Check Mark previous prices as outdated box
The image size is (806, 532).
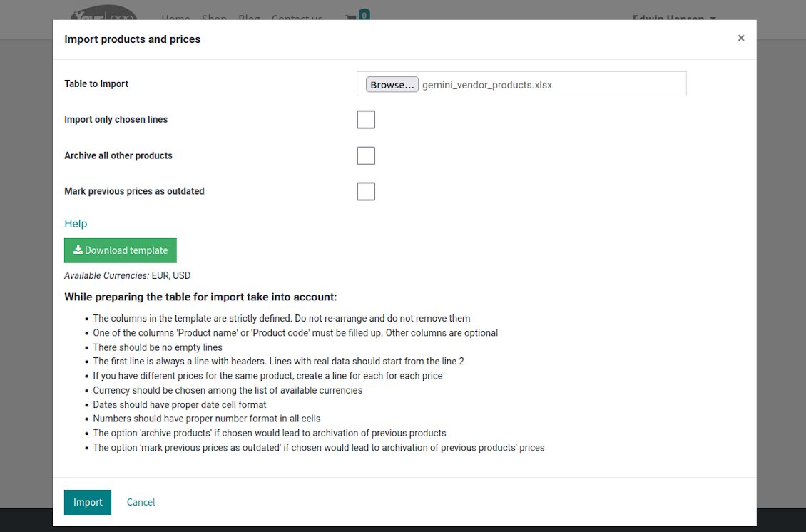pyautogui.click(x=366, y=192)
